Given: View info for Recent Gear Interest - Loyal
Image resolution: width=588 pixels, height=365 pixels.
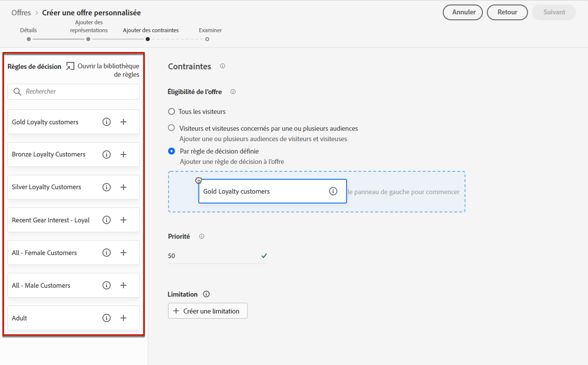Looking at the screenshot, I should (x=106, y=220).
